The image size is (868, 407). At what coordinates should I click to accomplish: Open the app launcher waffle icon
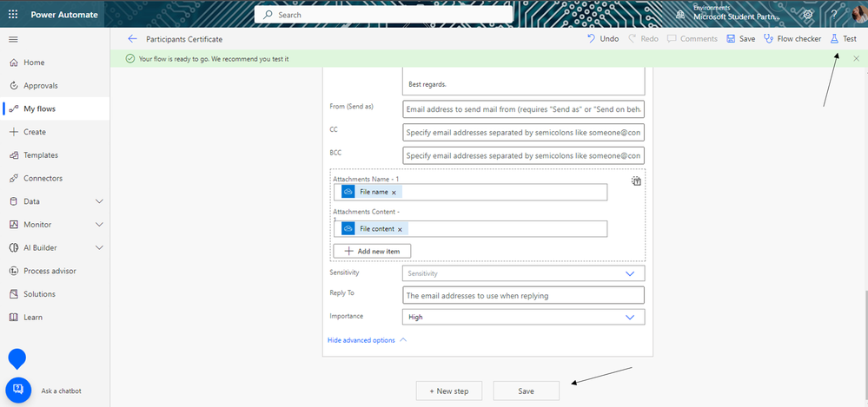[13, 15]
